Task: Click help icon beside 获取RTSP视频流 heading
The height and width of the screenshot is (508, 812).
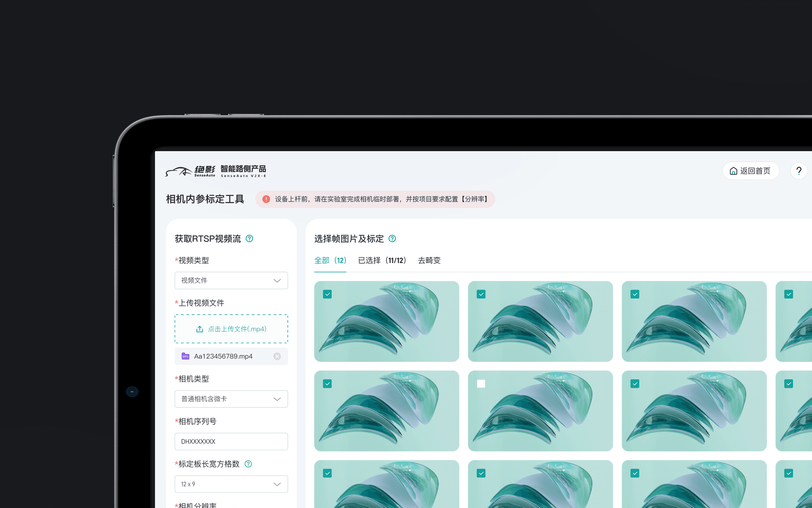Action: point(249,239)
